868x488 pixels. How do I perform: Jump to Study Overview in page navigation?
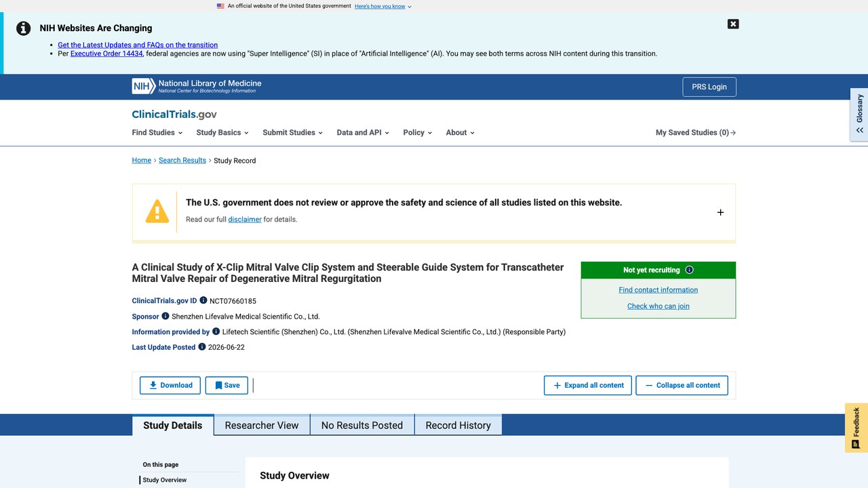(x=165, y=480)
